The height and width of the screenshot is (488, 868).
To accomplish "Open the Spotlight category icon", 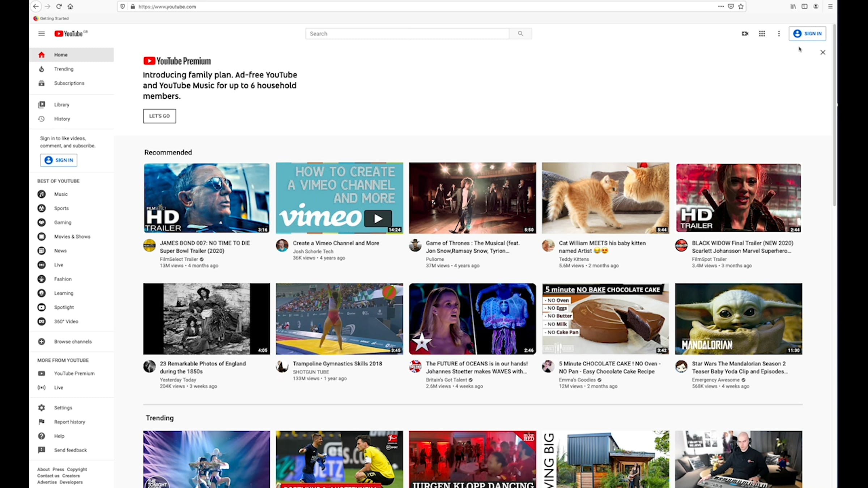I will (x=42, y=307).
